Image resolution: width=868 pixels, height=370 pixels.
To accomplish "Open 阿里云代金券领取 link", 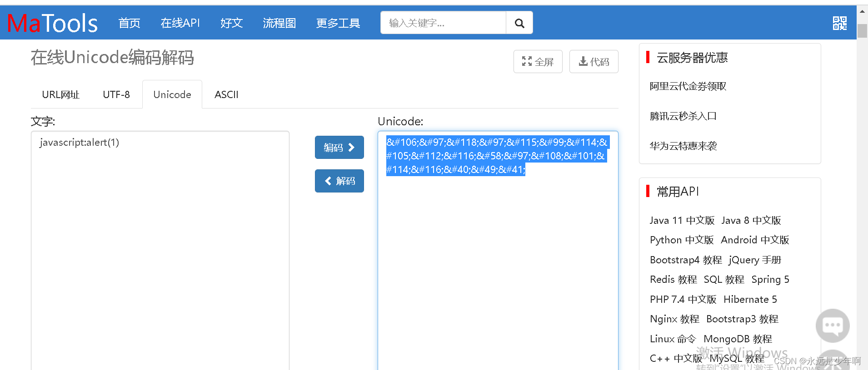I will tap(688, 86).
